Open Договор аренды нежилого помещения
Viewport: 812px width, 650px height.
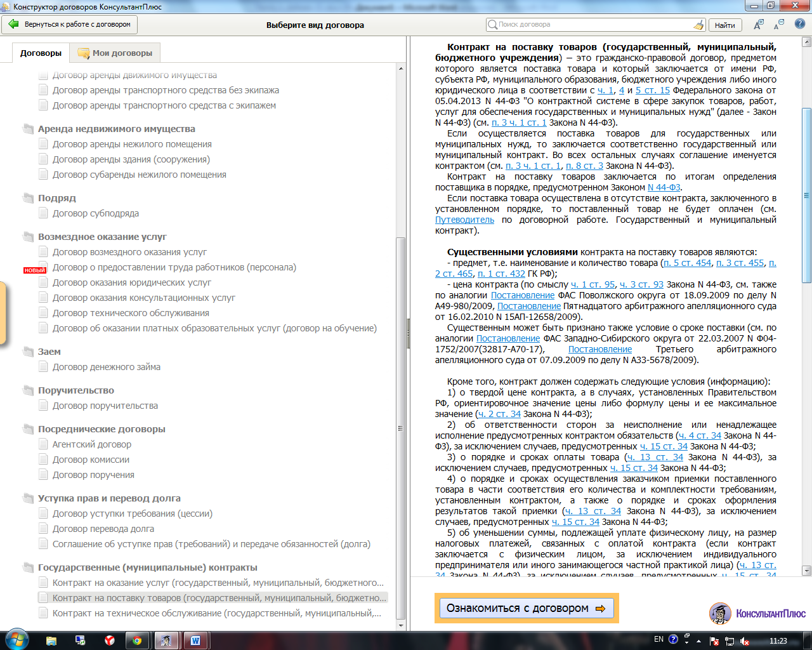[x=132, y=144]
